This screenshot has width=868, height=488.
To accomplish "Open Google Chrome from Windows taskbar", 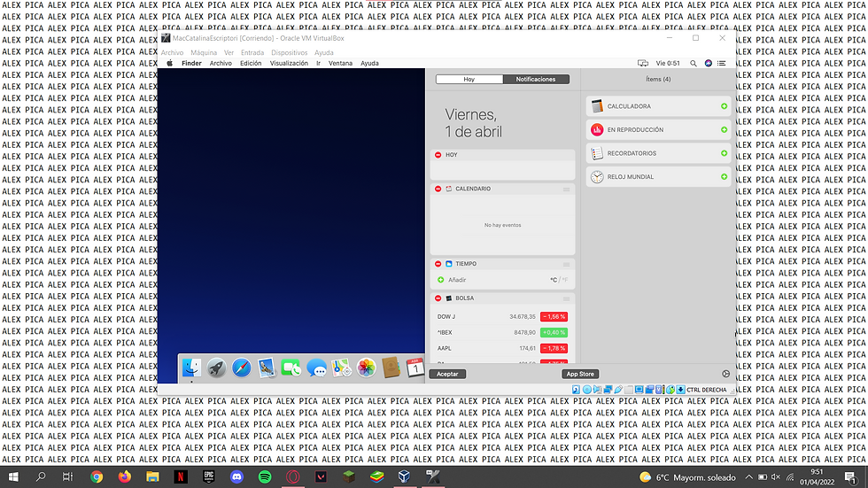I will (97, 476).
